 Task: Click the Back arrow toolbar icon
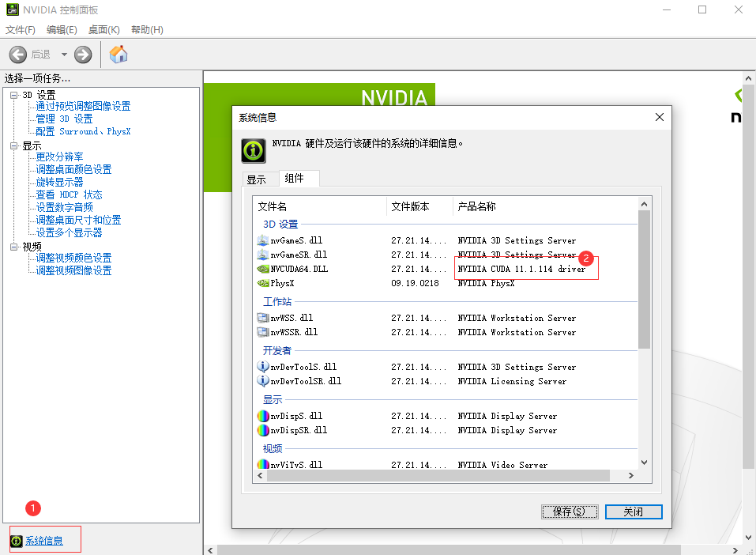pyautogui.click(x=18, y=55)
